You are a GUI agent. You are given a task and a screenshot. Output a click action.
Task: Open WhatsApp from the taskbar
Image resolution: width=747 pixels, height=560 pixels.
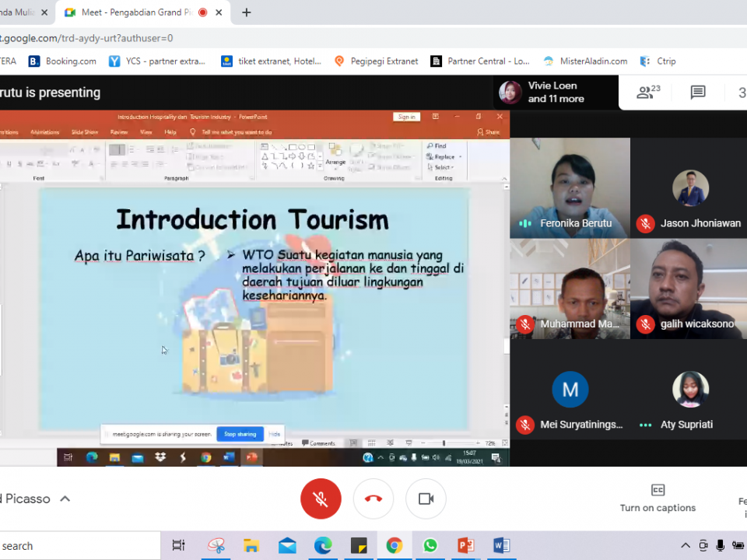pyautogui.click(x=430, y=546)
